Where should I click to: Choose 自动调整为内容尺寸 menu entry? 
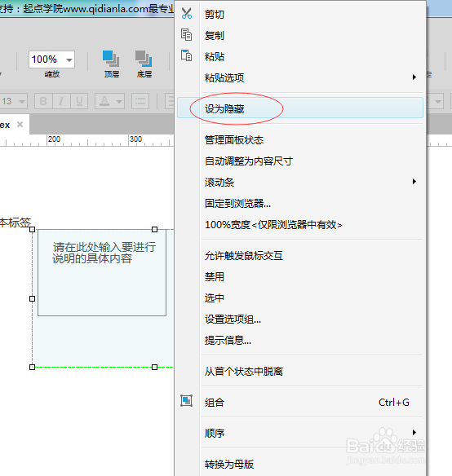300,161
